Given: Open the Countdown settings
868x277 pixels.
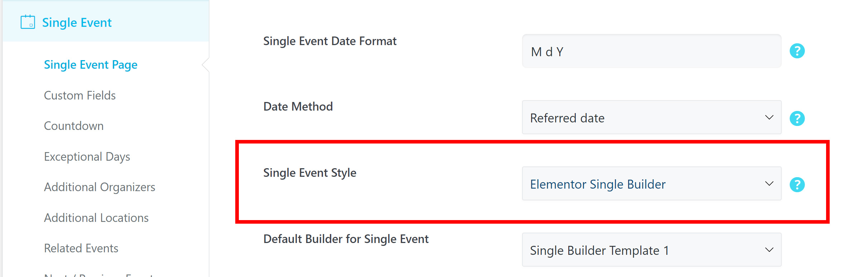Looking at the screenshot, I should click(74, 126).
